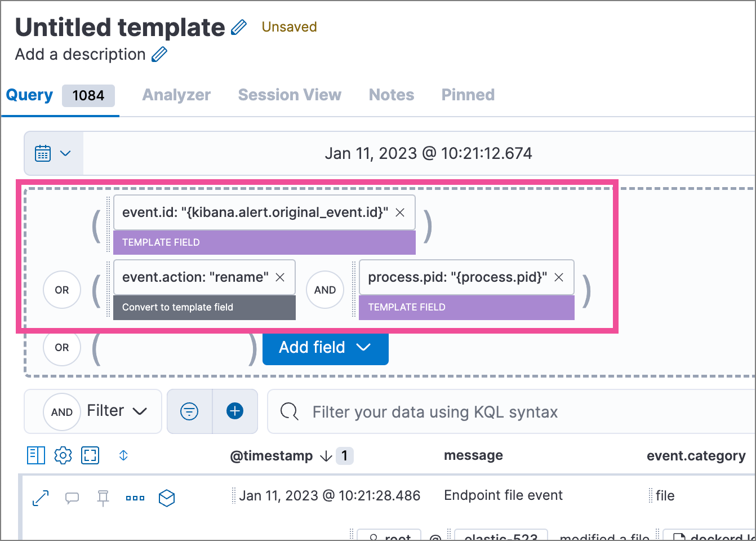Click the blue plus add filter icon

[x=235, y=411]
